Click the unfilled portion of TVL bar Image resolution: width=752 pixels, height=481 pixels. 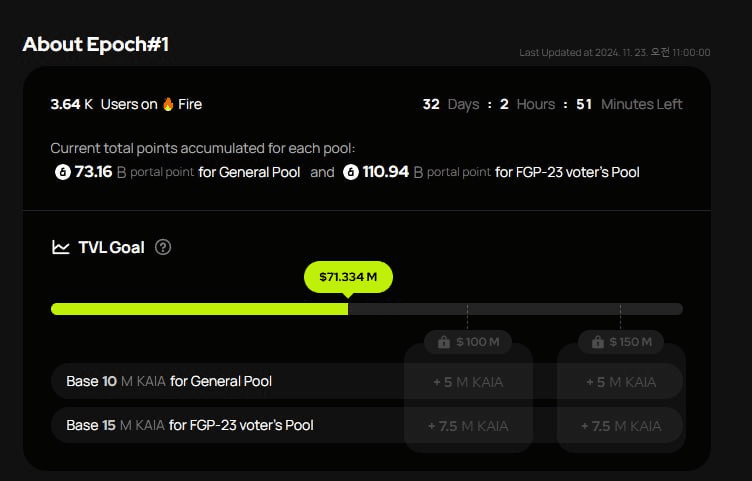pos(516,309)
